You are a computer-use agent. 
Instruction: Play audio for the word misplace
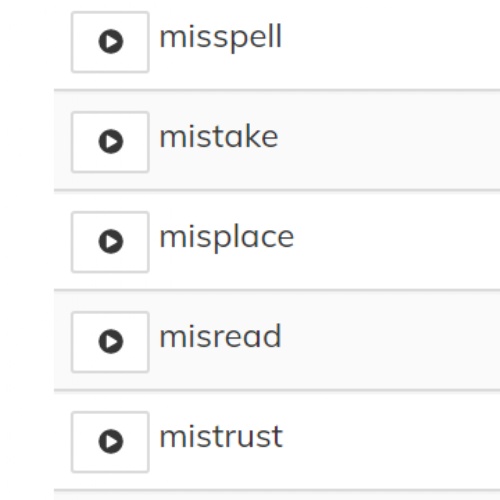pos(110,242)
